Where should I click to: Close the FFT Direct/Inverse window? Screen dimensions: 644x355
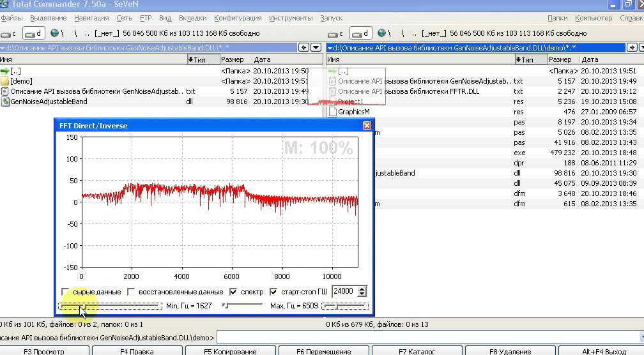(367, 126)
